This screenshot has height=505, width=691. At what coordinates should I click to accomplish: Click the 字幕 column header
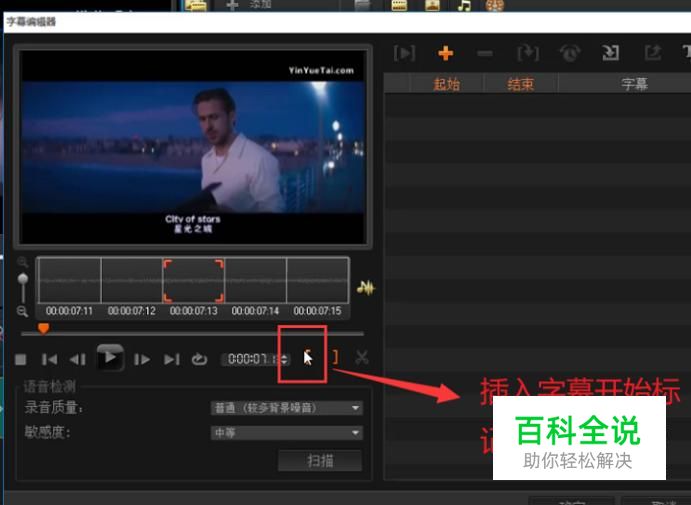coord(635,84)
